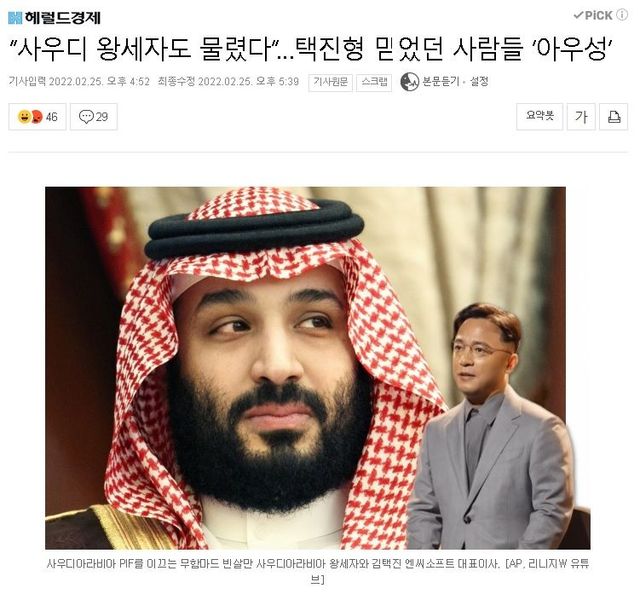
Task: Open the info icon beside PiCK
Action: click(622, 15)
